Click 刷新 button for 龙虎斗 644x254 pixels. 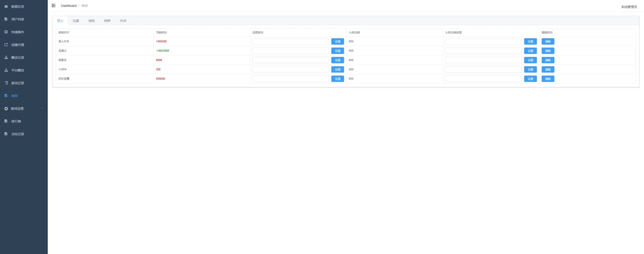pos(548,51)
